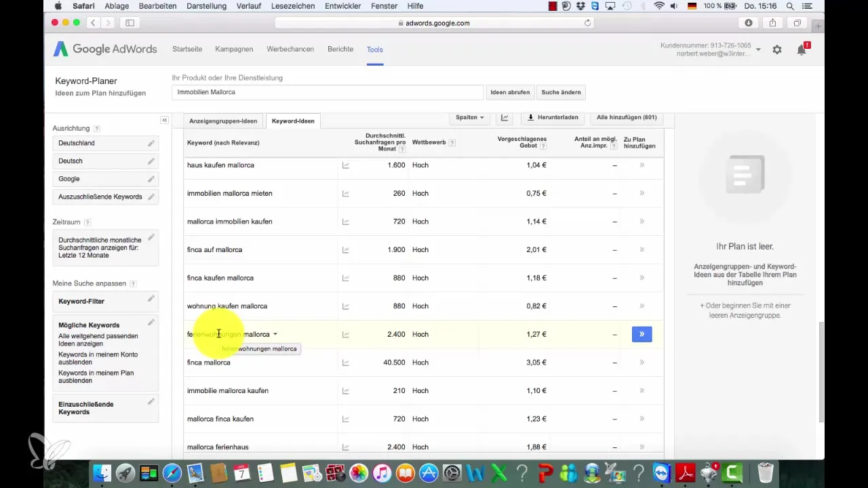This screenshot has width=868, height=488.
Task: Click into product or service search field
Action: [x=328, y=92]
